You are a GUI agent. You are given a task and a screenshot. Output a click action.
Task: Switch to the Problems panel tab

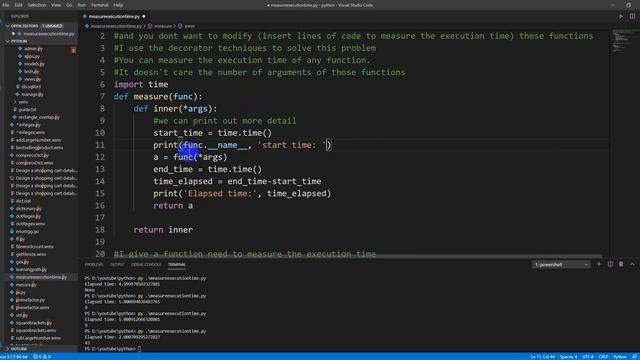click(x=94, y=264)
